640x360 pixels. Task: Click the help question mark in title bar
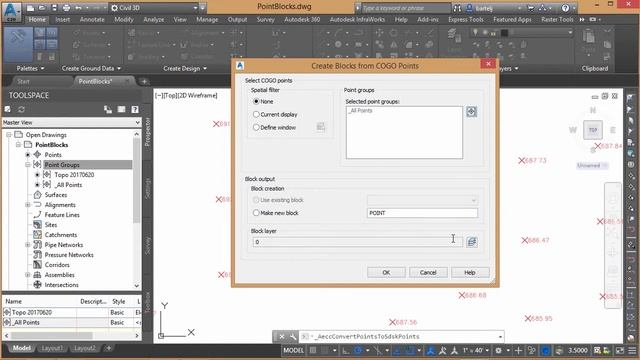point(565,8)
